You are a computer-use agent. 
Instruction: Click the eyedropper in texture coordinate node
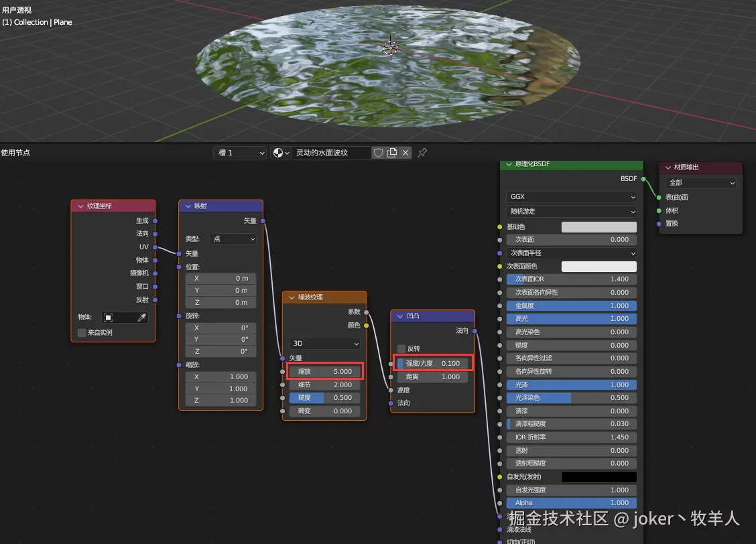pyautogui.click(x=142, y=318)
